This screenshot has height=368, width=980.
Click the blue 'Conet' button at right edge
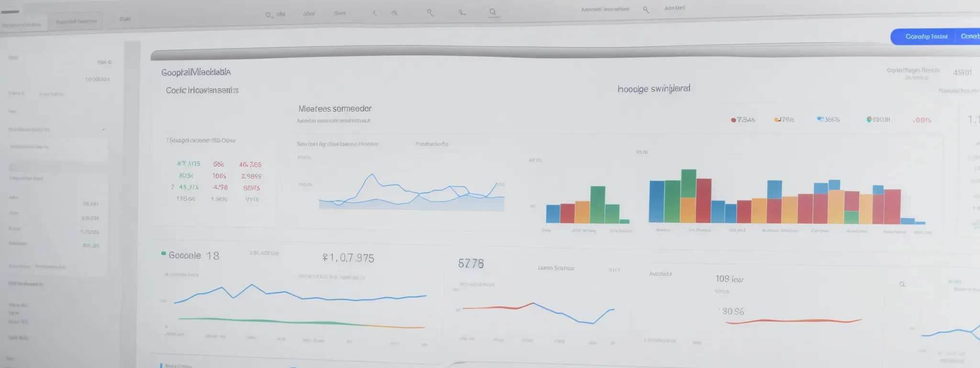coord(969,36)
